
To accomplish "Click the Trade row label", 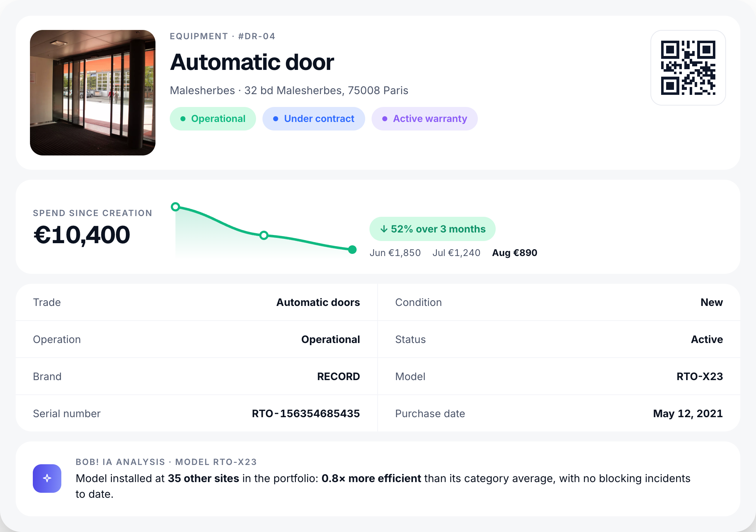I will click(x=47, y=302).
